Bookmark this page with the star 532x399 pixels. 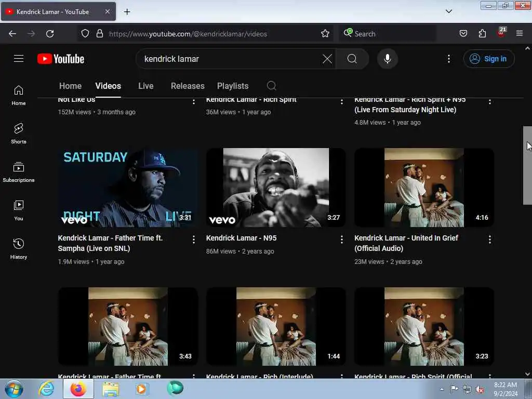[325, 33]
